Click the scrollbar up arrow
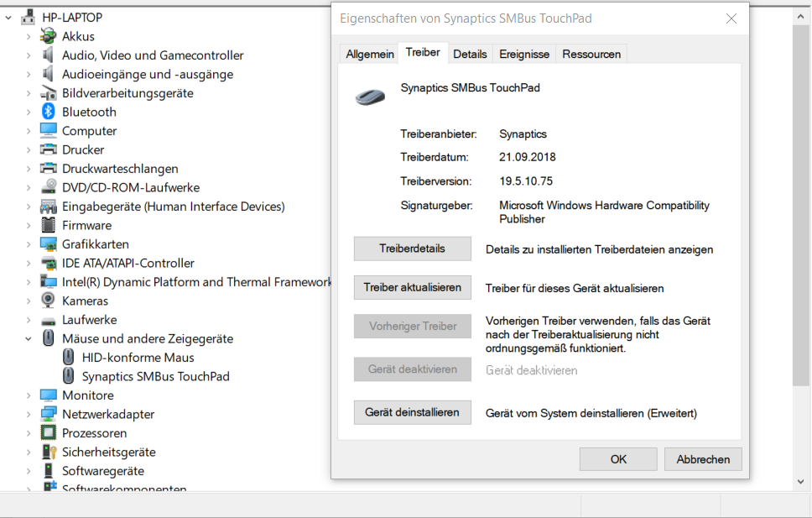Image resolution: width=812 pixels, height=518 pixels. pos(800,17)
